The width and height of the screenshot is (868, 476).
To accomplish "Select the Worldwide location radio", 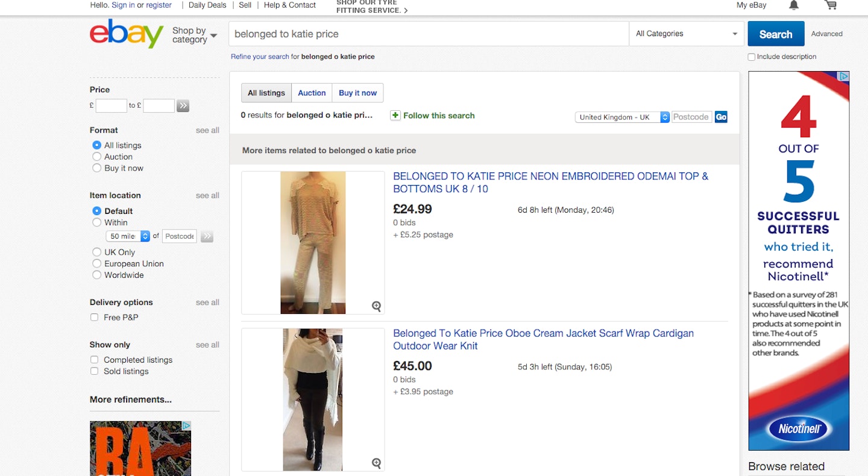I will coord(96,275).
